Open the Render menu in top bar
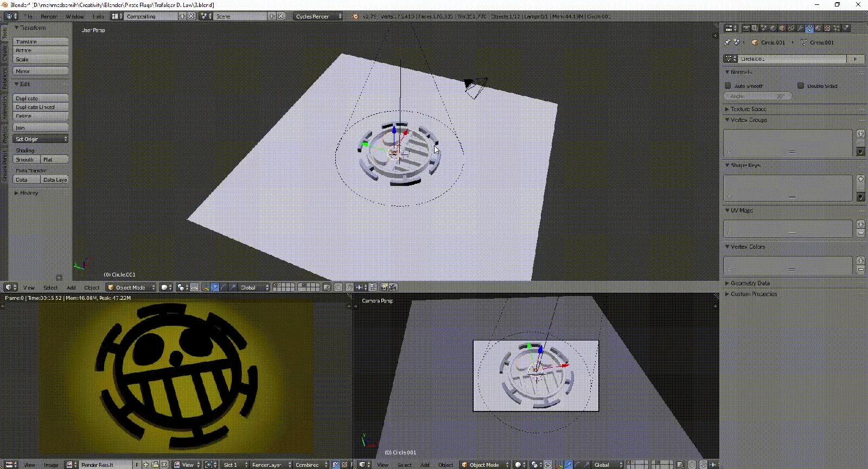 tap(49, 16)
